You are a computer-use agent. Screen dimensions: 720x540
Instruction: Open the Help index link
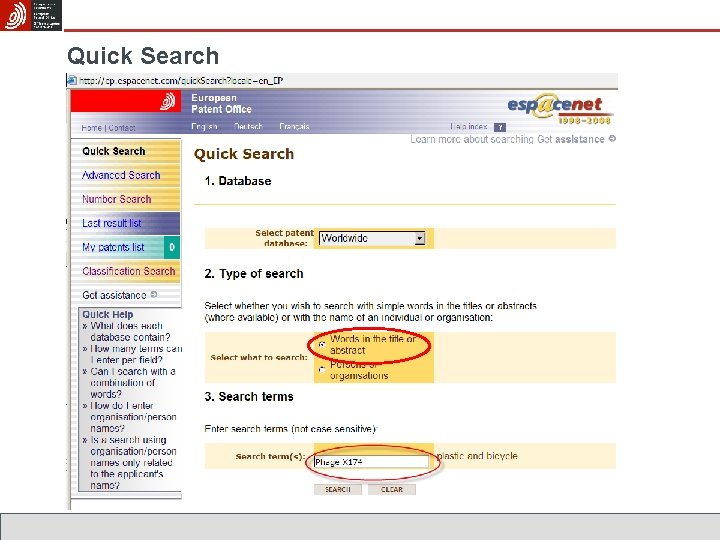[x=468, y=126]
